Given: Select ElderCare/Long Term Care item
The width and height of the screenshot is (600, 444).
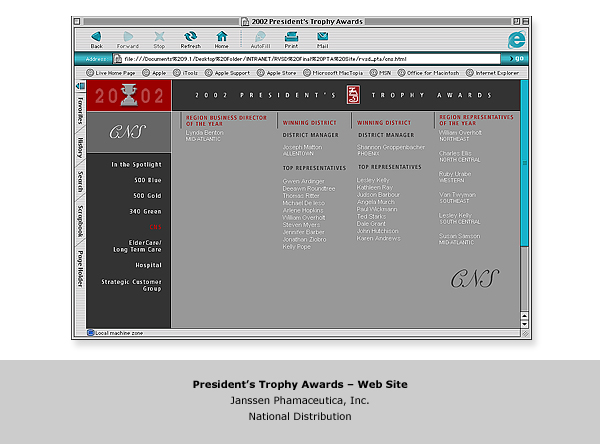Looking at the screenshot, I should coord(137,246).
